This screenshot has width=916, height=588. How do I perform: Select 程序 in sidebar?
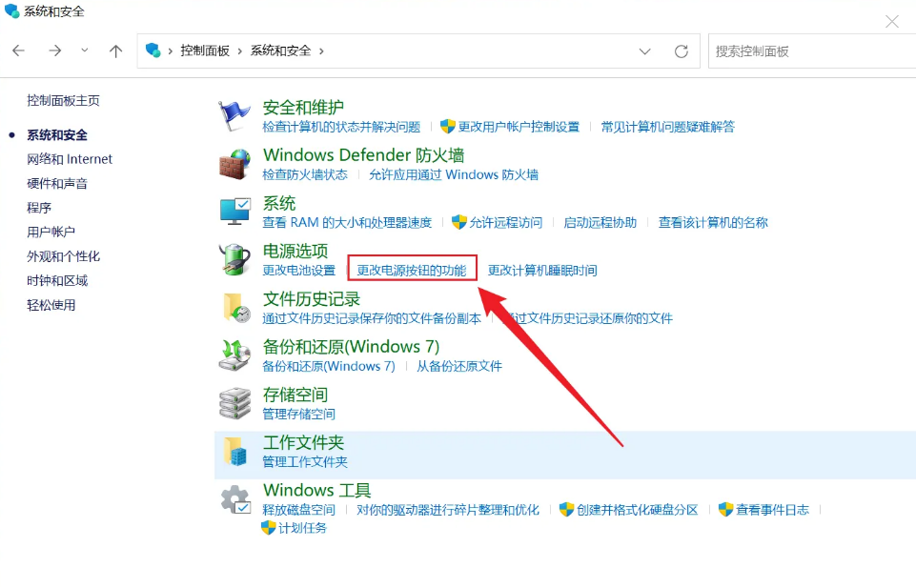(39, 208)
